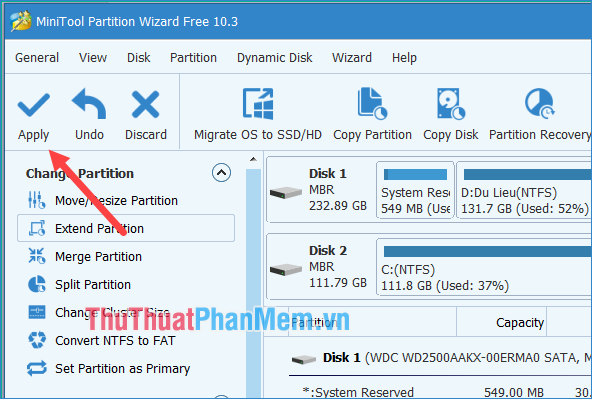
Task: Open the Disk menu
Action: pos(139,58)
